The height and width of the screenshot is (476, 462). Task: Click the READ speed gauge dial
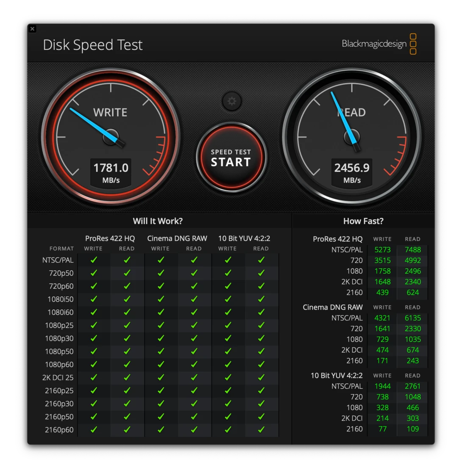coord(352,136)
